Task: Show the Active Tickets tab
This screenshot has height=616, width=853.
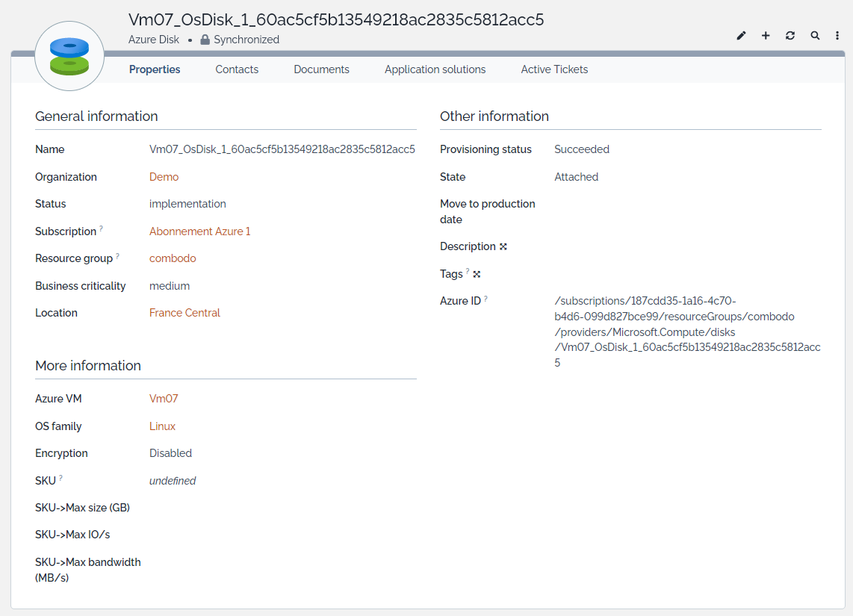Action: (x=554, y=69)
